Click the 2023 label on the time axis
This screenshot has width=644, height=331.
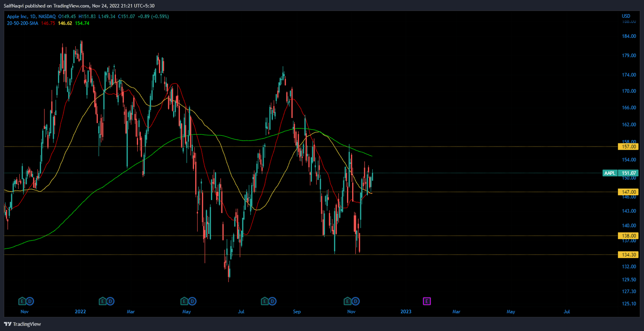pyautogui.click(x=406, y=312)
